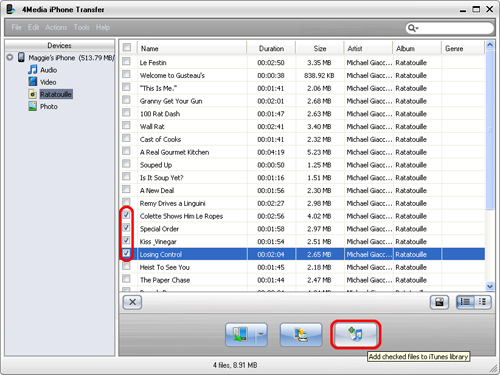This screenshot has width=500, height=375.
Task: Click inside the search input field
Action: 455,28
